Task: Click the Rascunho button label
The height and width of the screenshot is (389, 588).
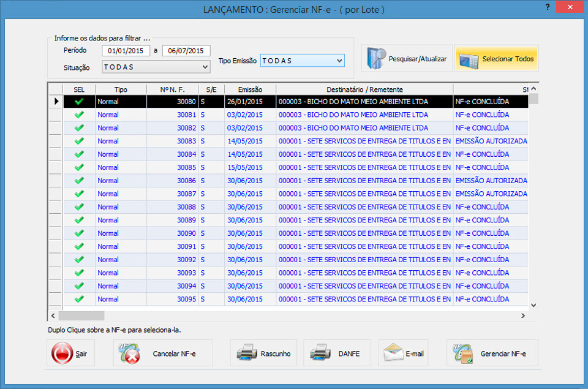Action: (276, 353)
